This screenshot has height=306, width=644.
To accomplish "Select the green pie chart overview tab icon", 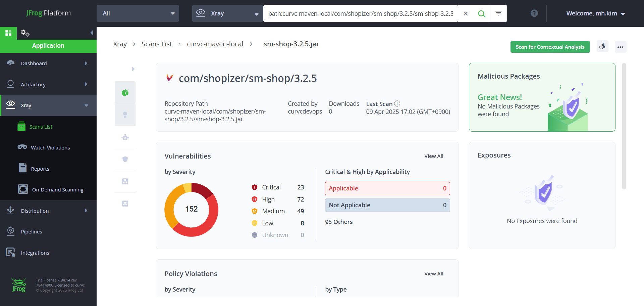I will pyautogui.click(x=125, y=93).
